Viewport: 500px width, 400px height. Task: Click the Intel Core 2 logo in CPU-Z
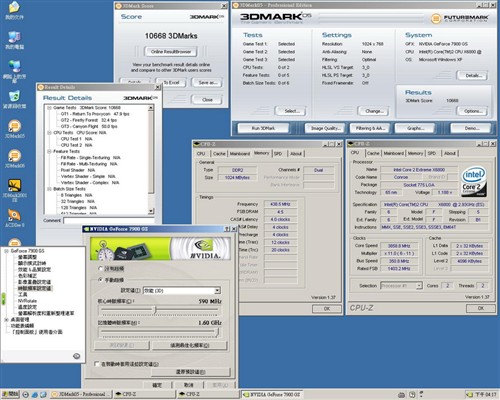474,182
